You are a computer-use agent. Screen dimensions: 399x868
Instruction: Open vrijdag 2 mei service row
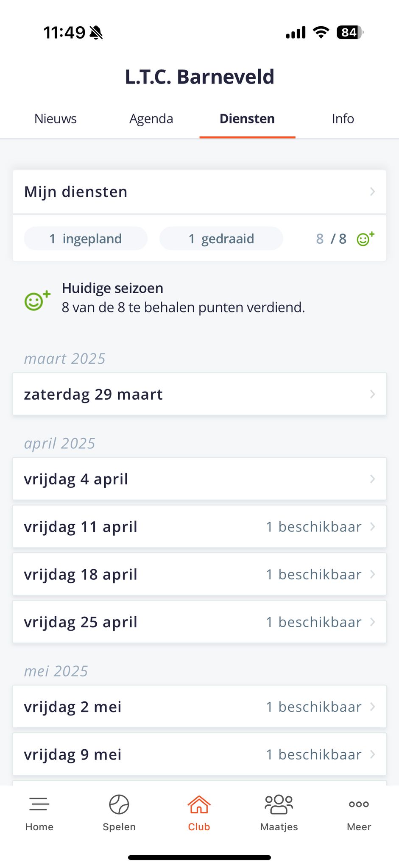(199, 707)
